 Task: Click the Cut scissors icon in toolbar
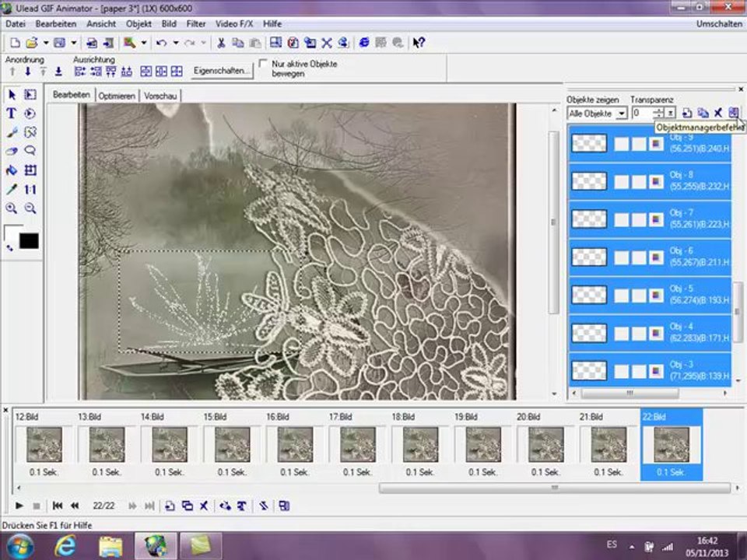tap(221, 43)
